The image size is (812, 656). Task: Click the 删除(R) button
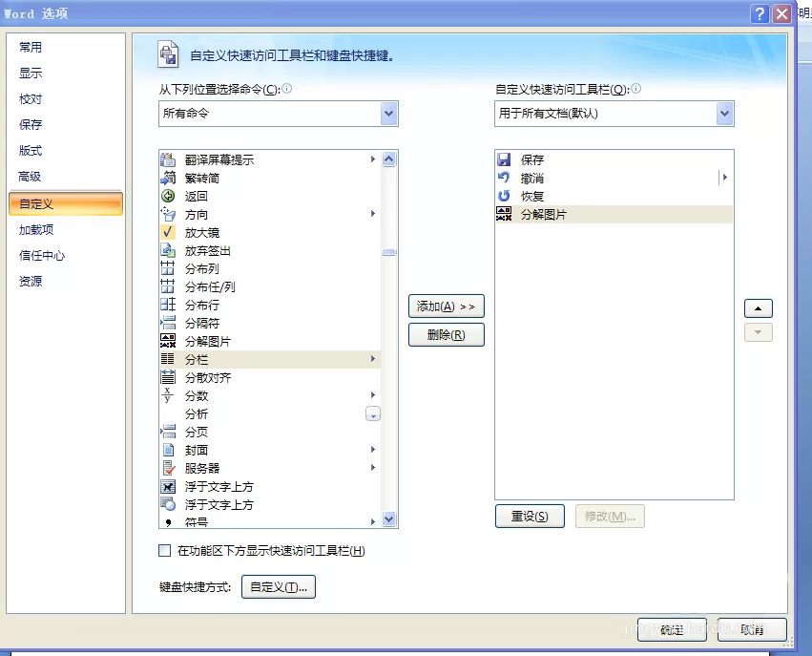coord(447,335)
